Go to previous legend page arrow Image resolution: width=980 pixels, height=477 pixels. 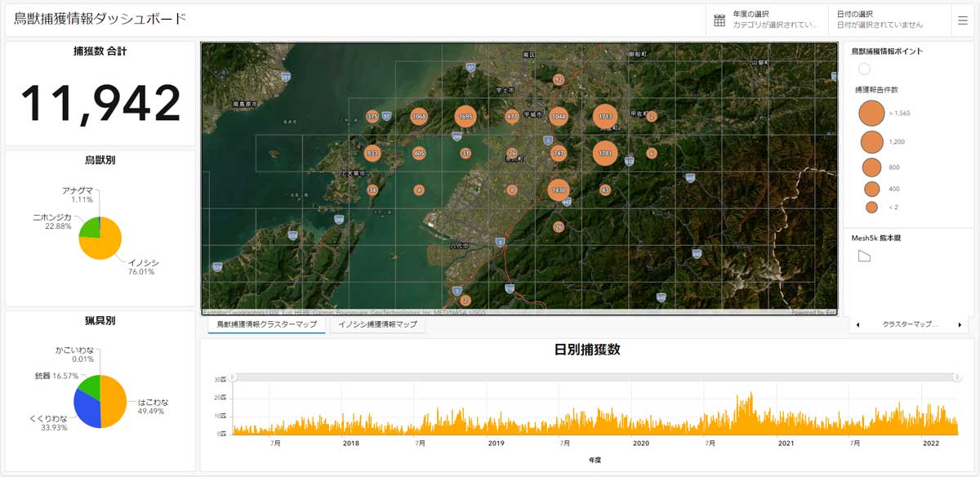tap(857, 325)
